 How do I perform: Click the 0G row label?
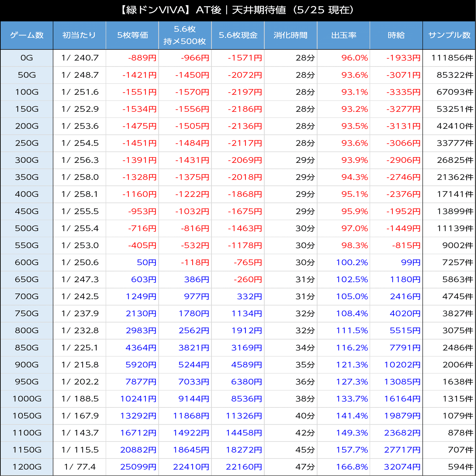[x=27, y=58]
